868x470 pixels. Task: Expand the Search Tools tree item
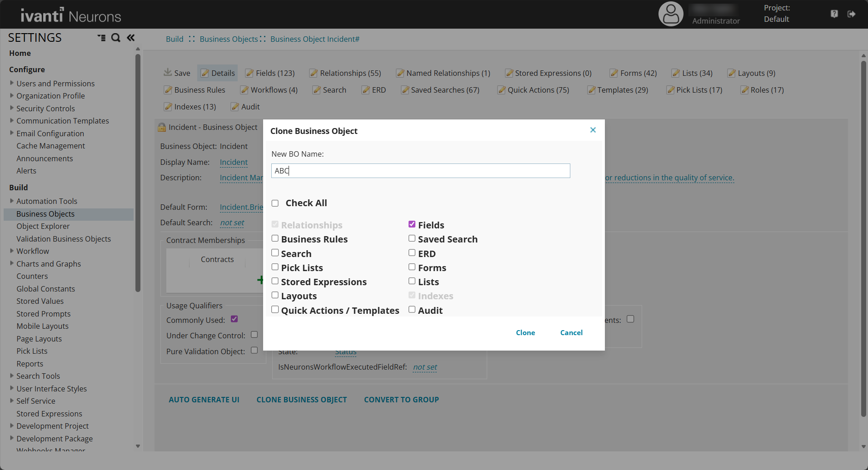click(12, 376)
